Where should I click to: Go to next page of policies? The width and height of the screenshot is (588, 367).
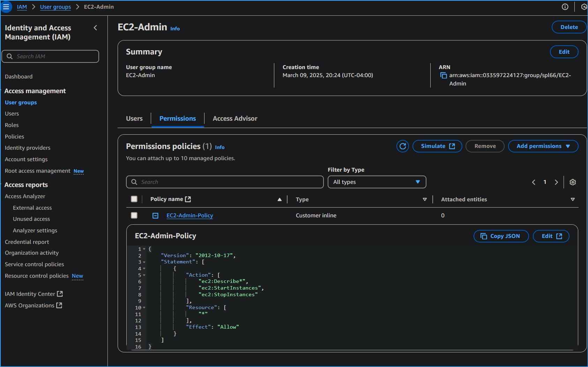pos(556,182)
